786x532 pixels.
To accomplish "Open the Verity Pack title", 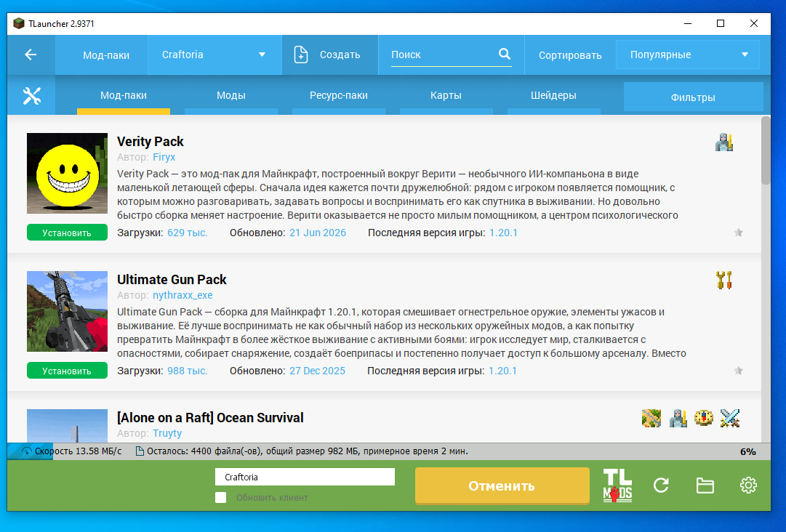I will 151,141.
